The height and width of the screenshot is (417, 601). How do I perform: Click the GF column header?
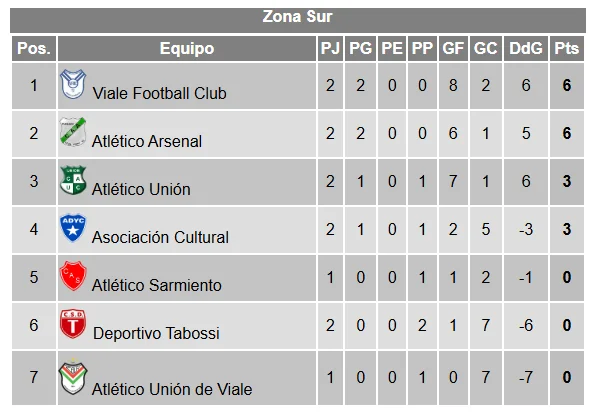click(x=453, y=48)
